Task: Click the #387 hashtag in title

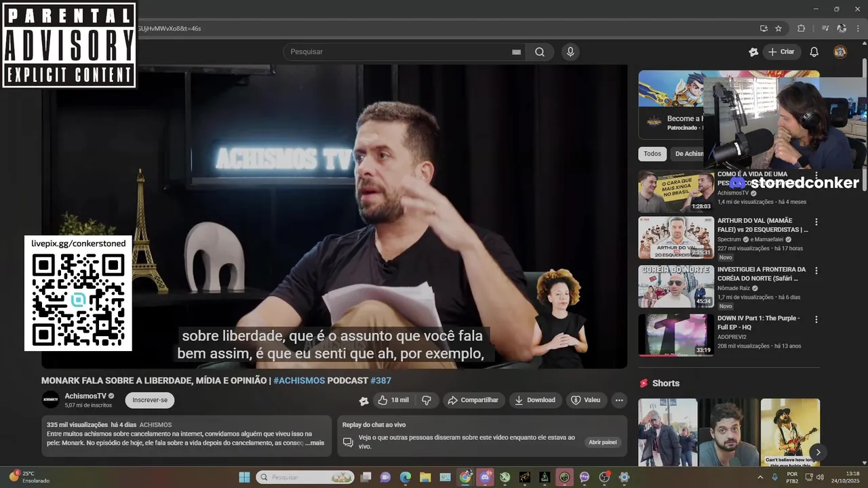Action: click(x=380, y=381)
